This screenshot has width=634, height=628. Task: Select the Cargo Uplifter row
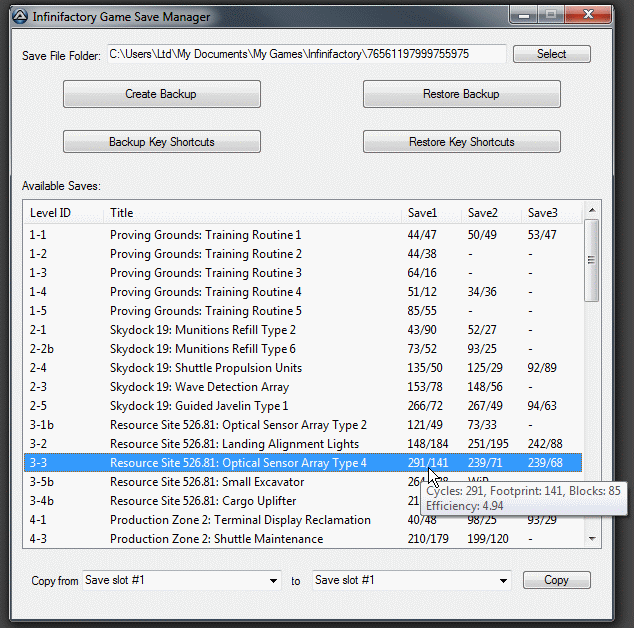tap(303, 501)
